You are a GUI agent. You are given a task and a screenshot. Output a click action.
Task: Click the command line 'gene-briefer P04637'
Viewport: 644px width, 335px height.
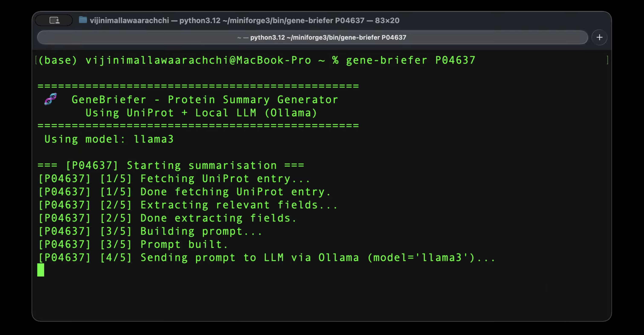(x=410, y=60)
